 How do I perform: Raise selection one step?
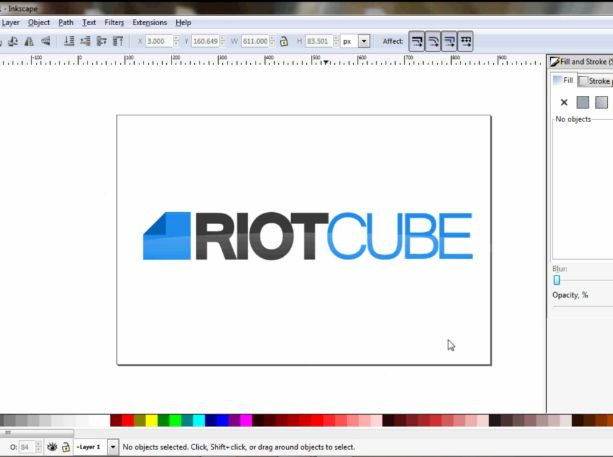point(102,41)
